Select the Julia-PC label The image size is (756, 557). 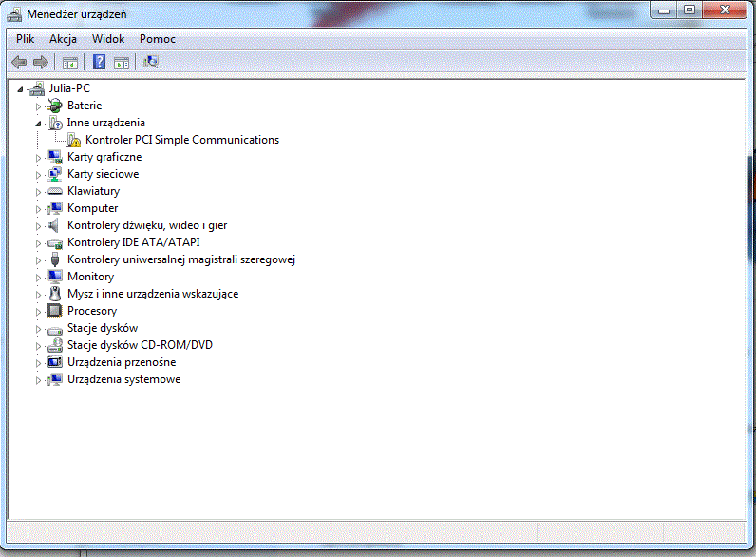(69, 88)
